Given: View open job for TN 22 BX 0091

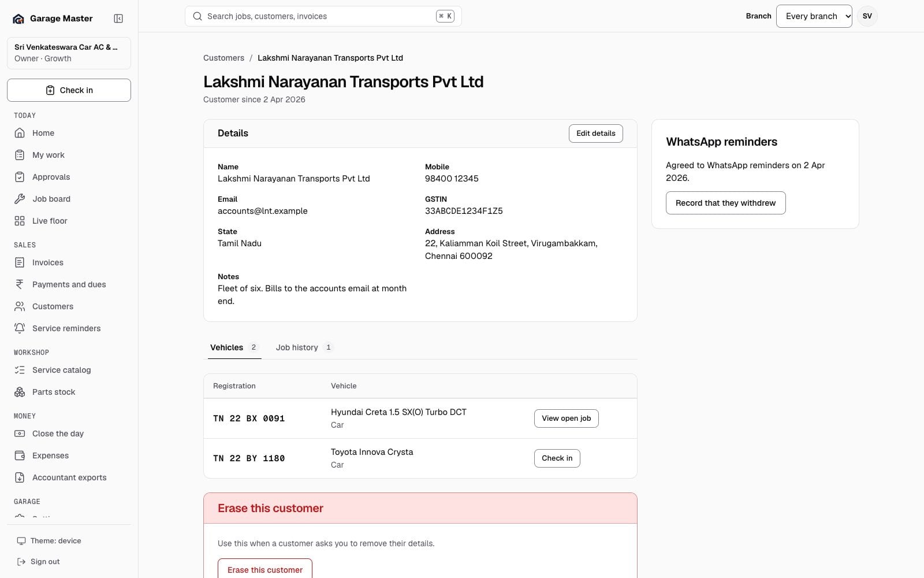Looking at the screenshot, I should [566, 418].
